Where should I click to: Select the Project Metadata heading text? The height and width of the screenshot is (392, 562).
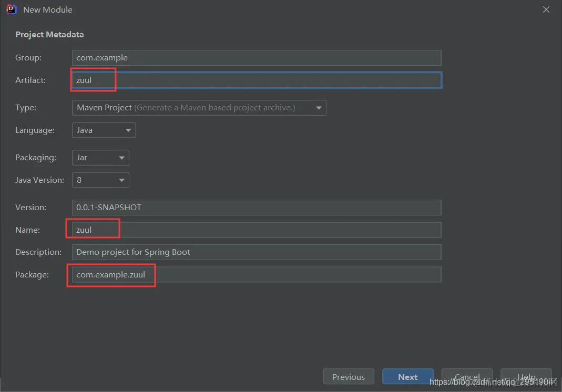(x=49, y=34)
